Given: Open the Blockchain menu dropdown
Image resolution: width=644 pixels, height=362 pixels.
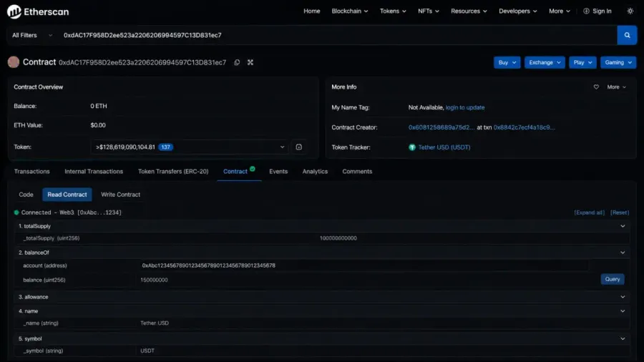Looking at the screenshot, I should tap(349, 11).
